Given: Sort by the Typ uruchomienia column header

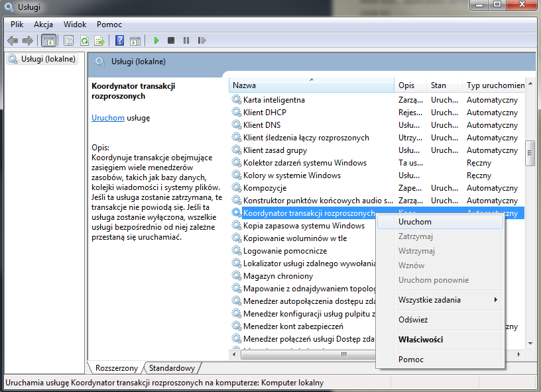Looking at the screenshot, I should pyautogui.click(x=494, y=85).
